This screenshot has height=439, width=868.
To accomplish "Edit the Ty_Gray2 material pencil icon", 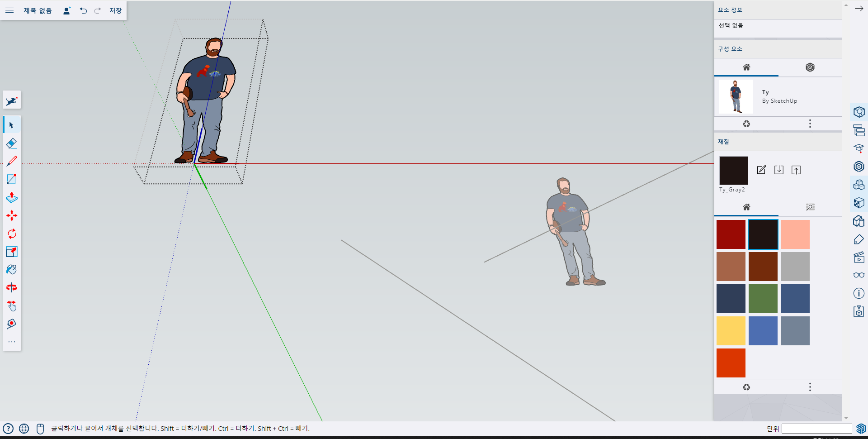I will point(761,170).
